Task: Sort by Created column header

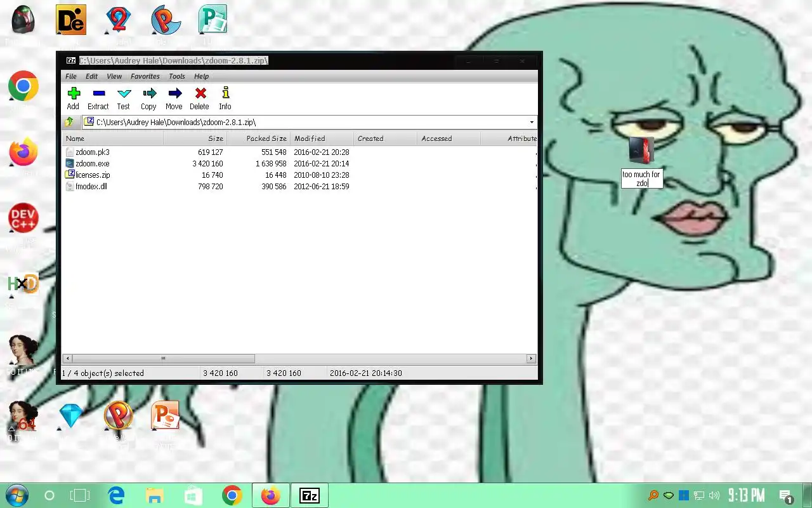Action: (385, 138)
